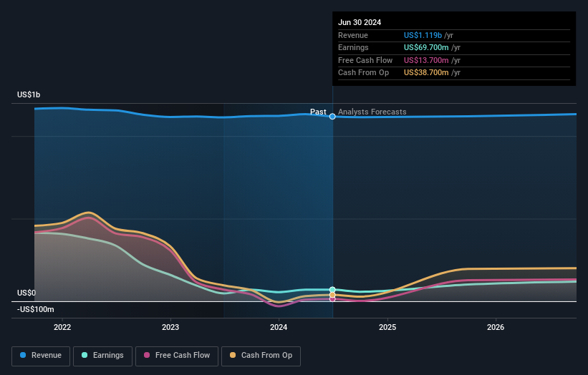Click the US$38.700m cash from op value
Viewport: 588px width, 375px height.
[x=426, y=73]
